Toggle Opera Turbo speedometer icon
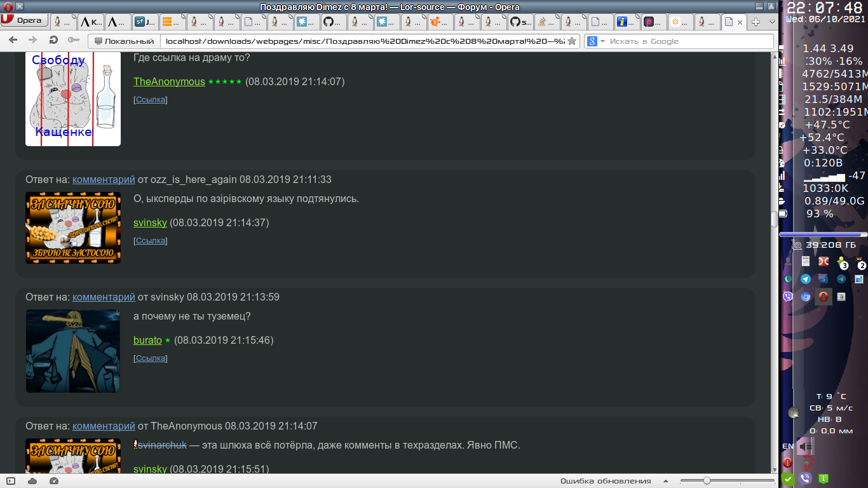868x488 pixels. [53, 481]
